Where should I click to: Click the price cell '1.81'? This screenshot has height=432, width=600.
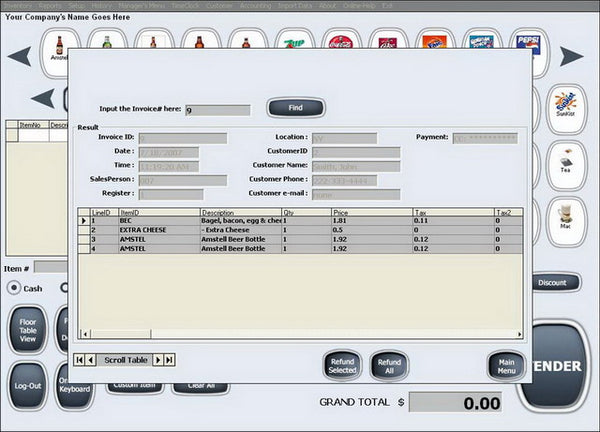tap(372, 221)
